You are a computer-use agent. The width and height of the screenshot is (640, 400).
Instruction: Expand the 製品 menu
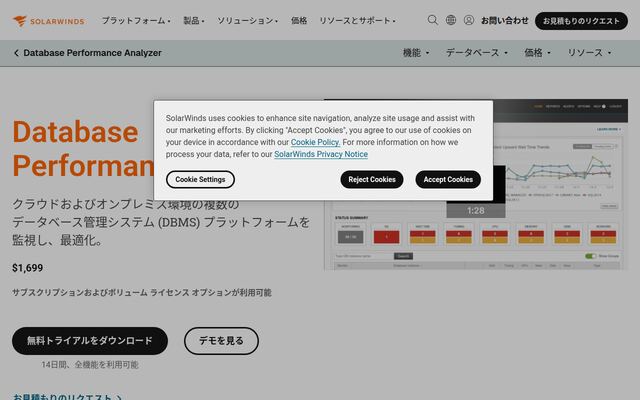point(193,20)
